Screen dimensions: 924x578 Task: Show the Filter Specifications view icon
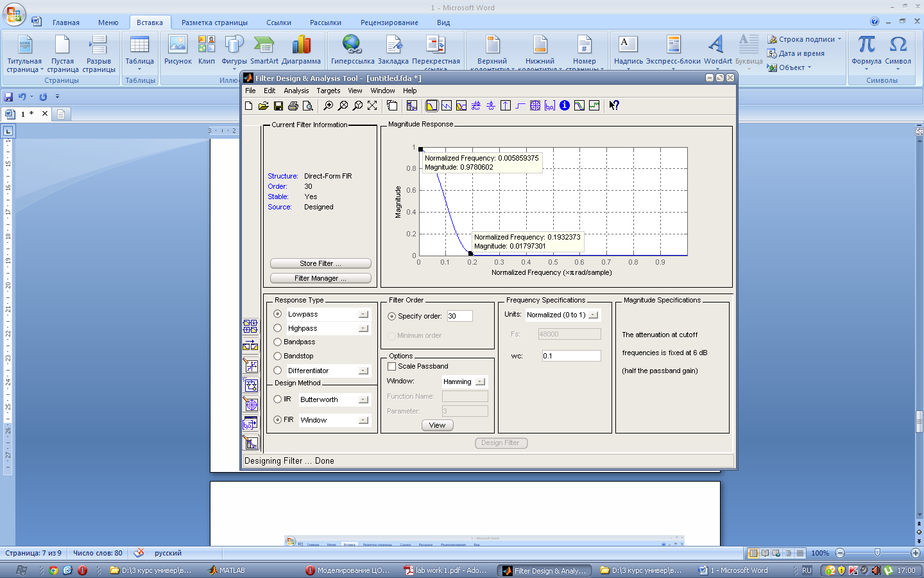tap(412, 105)
